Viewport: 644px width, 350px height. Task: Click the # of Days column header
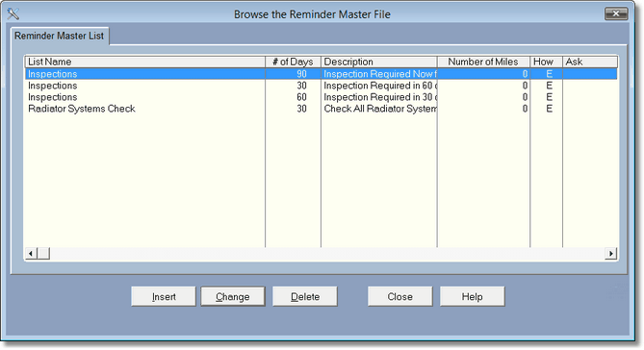click(293, 62)
